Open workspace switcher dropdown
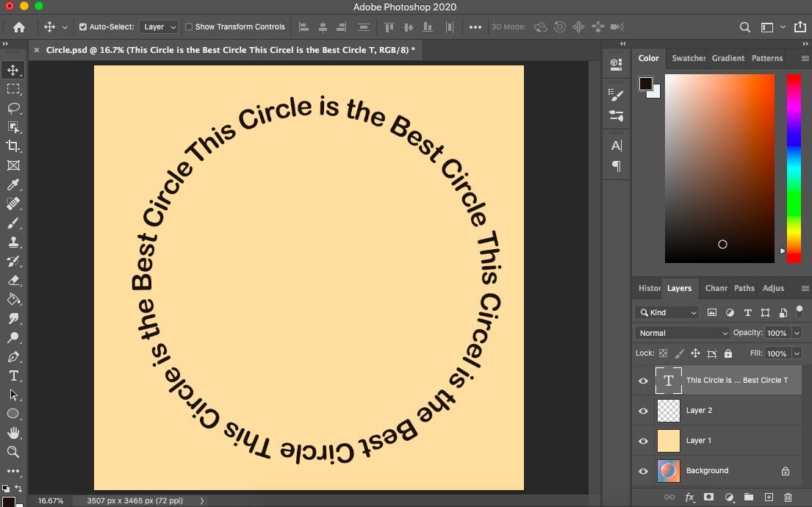This screenshot has height=507, width=812. [783, 27]
